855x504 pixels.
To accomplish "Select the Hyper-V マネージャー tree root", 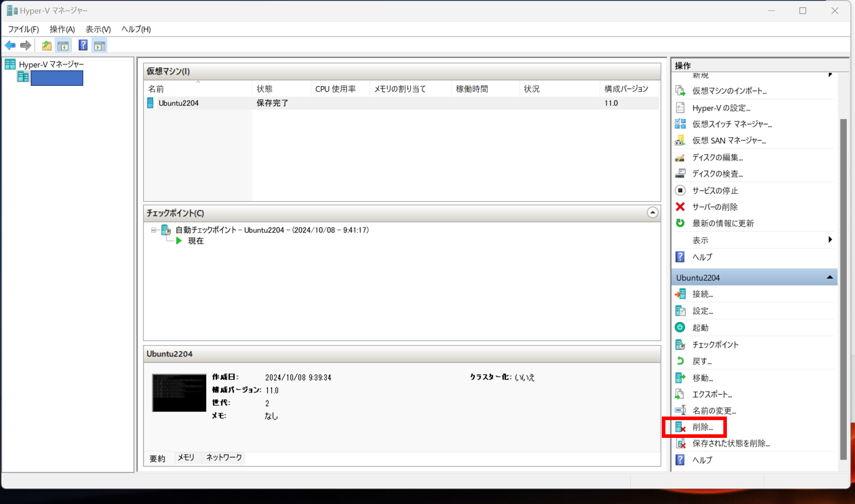I will pos(51,64).
